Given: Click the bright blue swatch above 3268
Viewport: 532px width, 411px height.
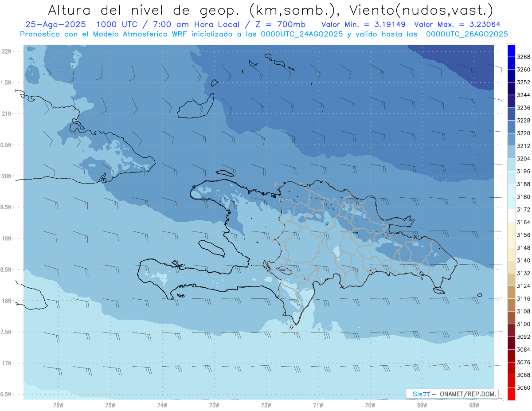Looking at the screenshot, I should pos(511,51).
